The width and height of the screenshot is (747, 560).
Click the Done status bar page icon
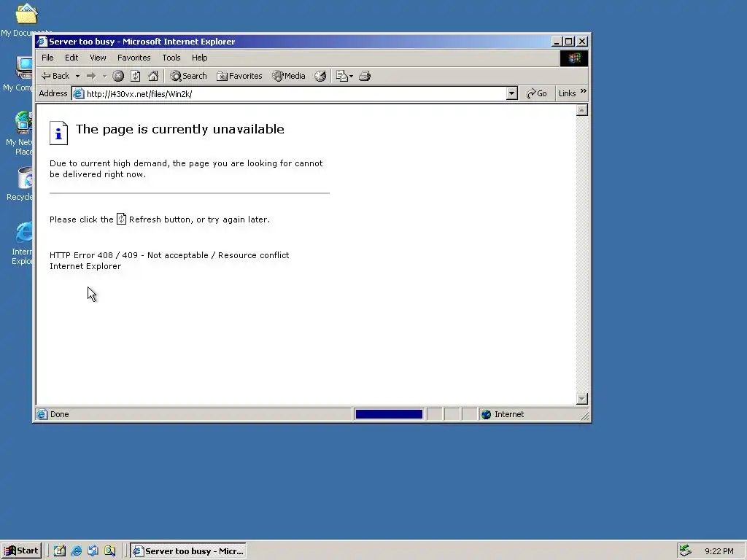click(42, 414)
